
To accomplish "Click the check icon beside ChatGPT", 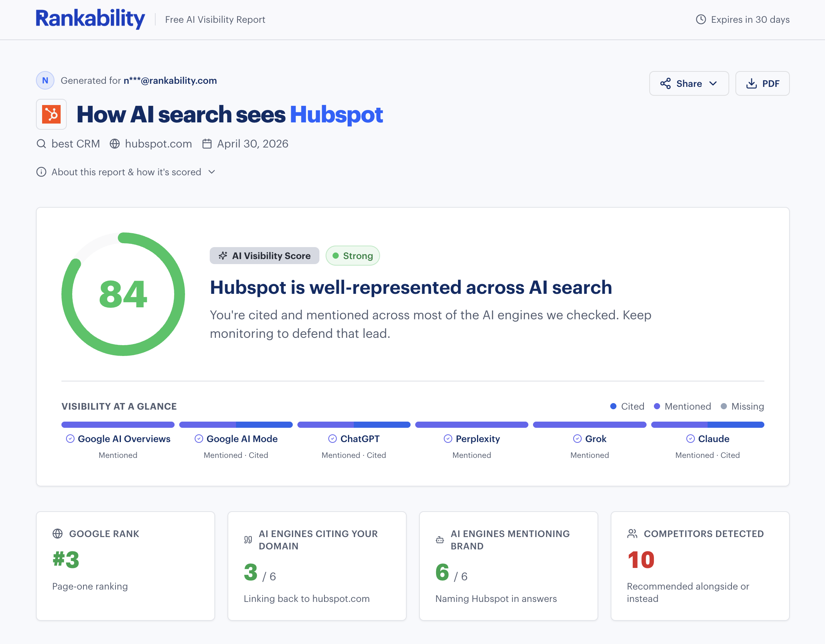I will coord(332,439).
